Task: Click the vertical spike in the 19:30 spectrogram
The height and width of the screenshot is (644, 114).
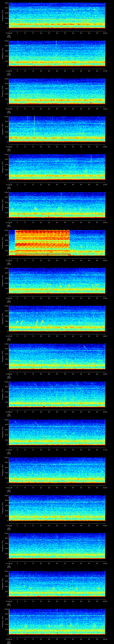Action: [x=56, y=44]
